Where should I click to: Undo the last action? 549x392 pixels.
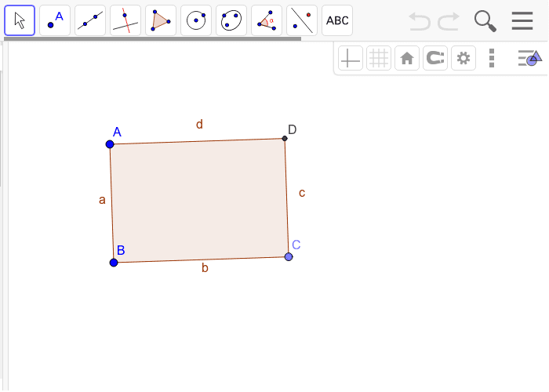(x=420, y=21)
